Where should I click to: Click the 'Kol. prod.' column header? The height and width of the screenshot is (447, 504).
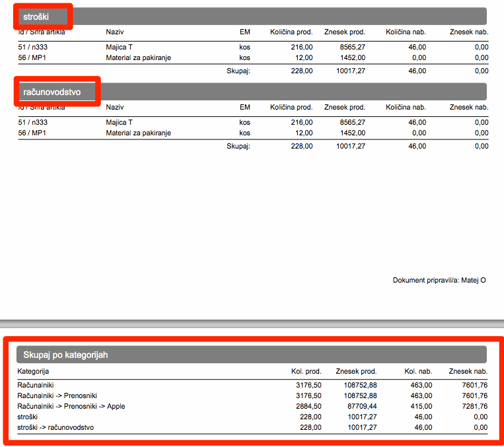coord(306,371)
